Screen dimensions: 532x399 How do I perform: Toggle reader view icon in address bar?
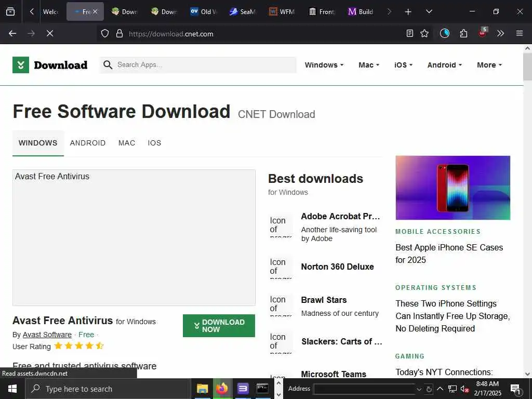410,34
